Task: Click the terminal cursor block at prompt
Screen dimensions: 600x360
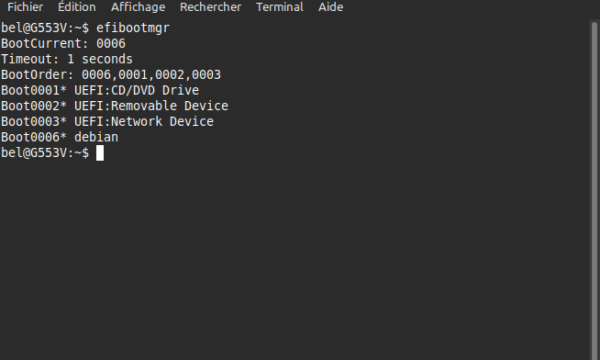Action: tap(100, 153)
